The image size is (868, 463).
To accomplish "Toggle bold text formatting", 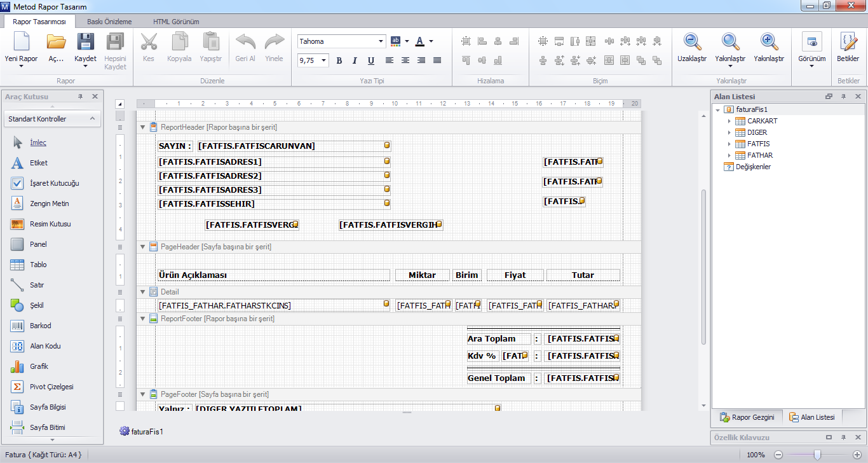I will [x=339, y=61].
